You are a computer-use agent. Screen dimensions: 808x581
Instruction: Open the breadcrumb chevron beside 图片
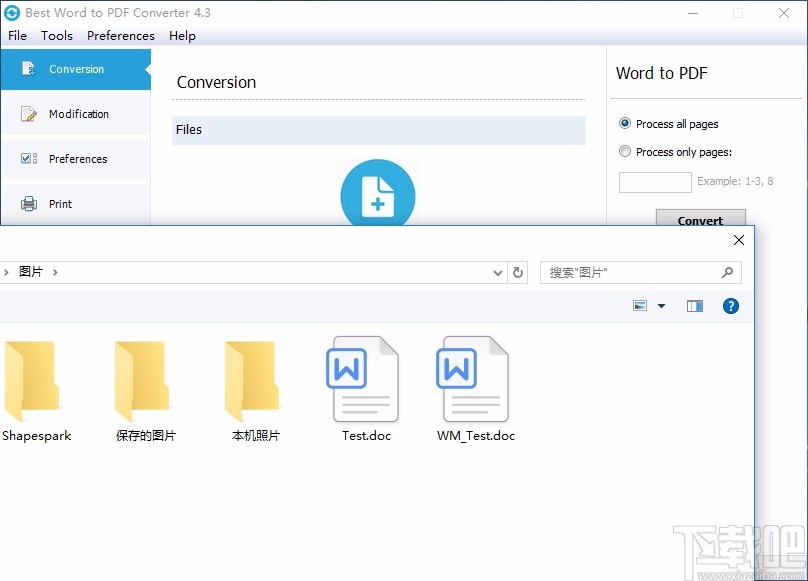click(x=55, y=272)
